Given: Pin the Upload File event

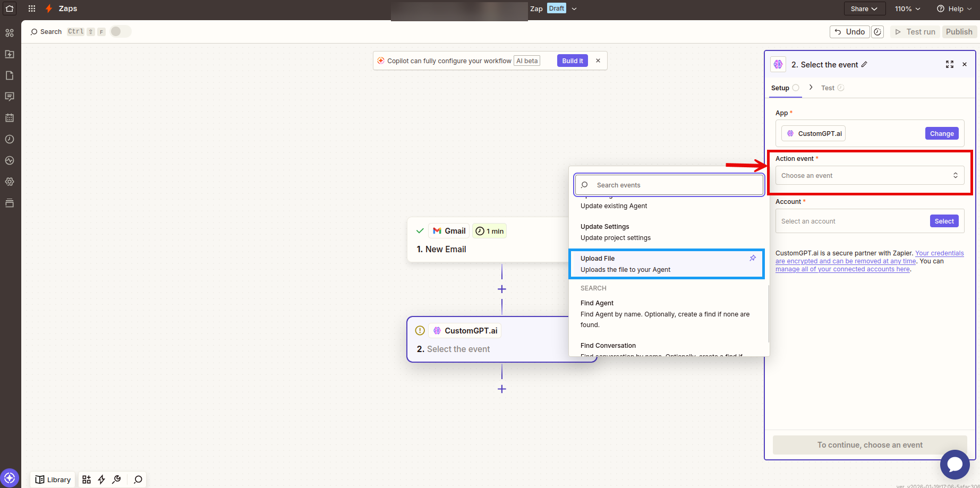Looking at the screenshot, I should [x=753, y=258].
